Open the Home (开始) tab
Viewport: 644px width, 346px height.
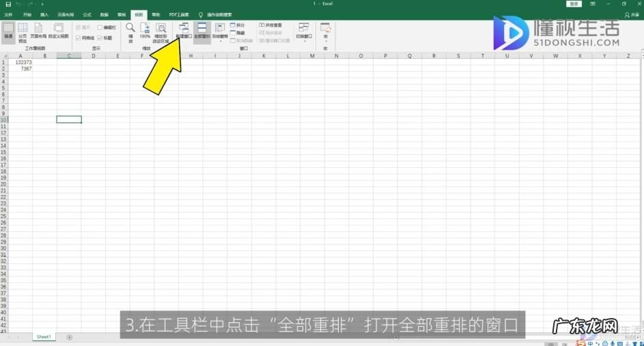point(27,15)
